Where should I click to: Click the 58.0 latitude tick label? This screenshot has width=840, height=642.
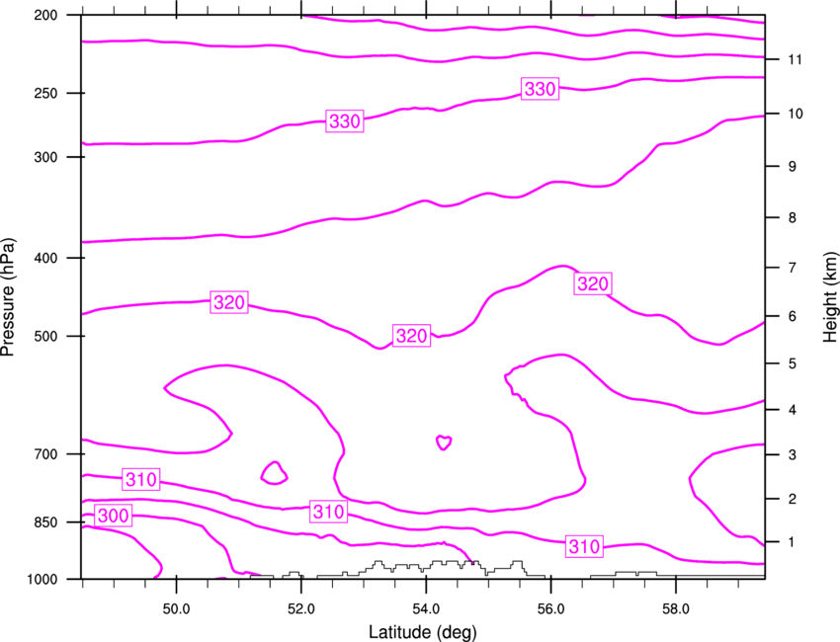676,609
